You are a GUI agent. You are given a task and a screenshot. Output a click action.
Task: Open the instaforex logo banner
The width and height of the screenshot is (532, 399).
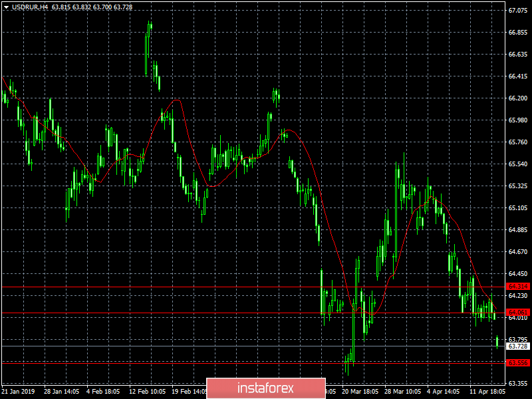[266, 388]
